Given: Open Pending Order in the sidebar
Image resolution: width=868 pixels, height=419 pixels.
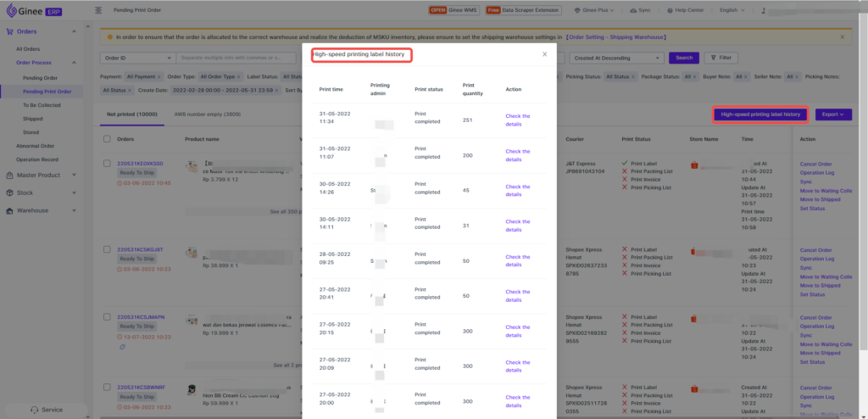Looking at the screenshot, I should tap(40, 78).
